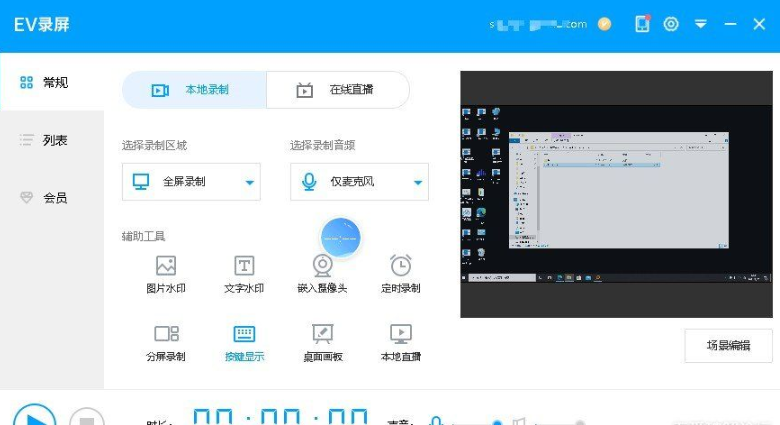Toggle the 按键显示 keystroke display tool

[x=244, y=343]
